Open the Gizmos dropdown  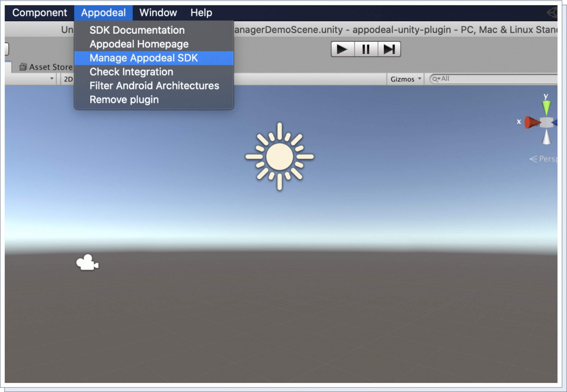point(405,79)
